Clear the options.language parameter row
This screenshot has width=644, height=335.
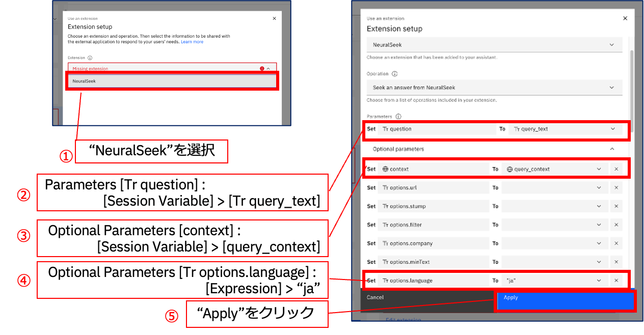point(616,281)
